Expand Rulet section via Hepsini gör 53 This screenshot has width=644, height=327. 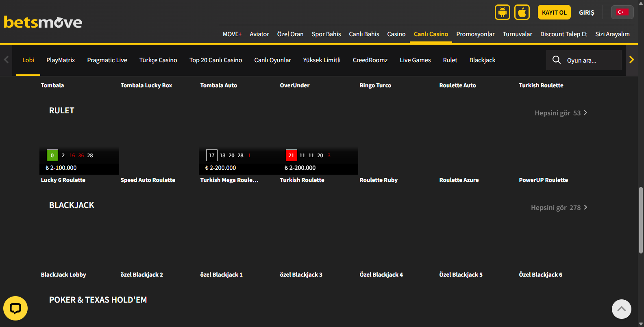pos(561,113)
